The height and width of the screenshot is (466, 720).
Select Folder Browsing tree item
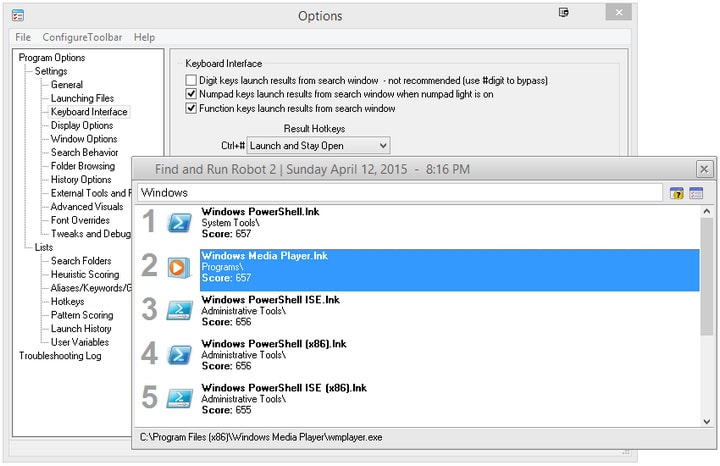(83, 166)
